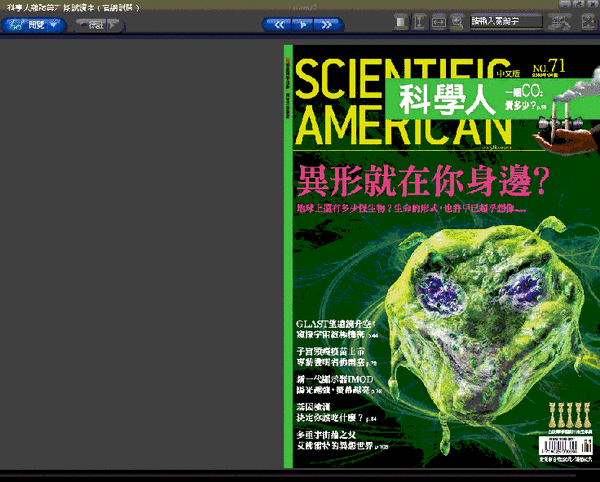Go to the next page with double-right arrows
This screenshot has width=600, height=482.
click(x=327, y=25)
